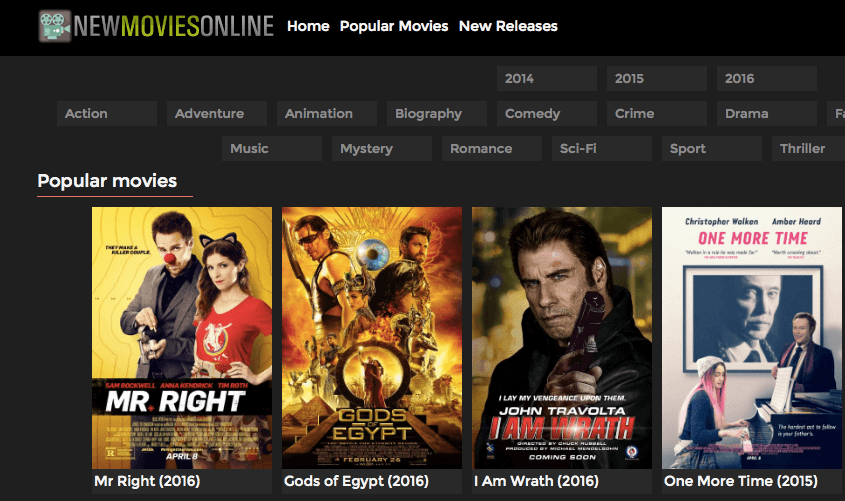Go to Popular Movies in navigation

point(394,26)
